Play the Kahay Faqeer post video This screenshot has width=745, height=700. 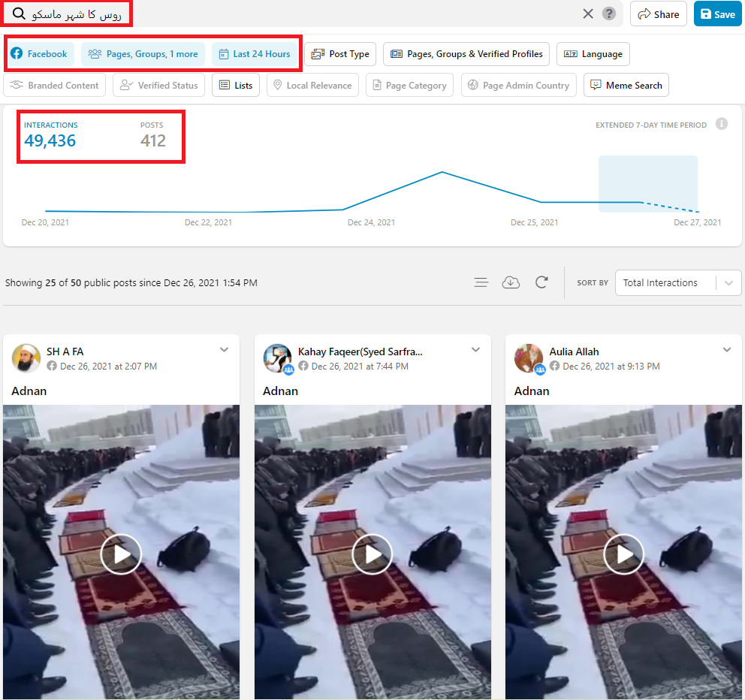coord(372,555)
